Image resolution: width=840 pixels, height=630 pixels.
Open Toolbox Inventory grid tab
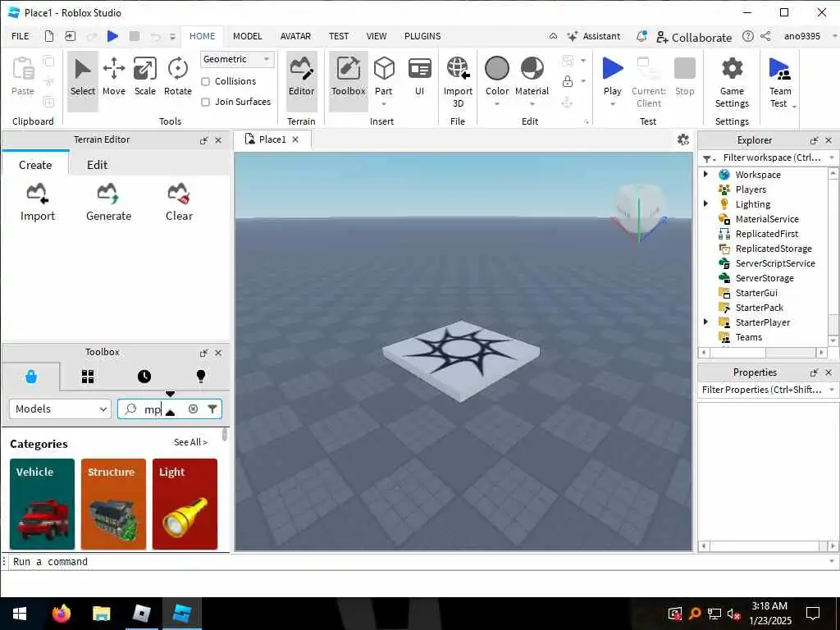click(x=88, y=376)
